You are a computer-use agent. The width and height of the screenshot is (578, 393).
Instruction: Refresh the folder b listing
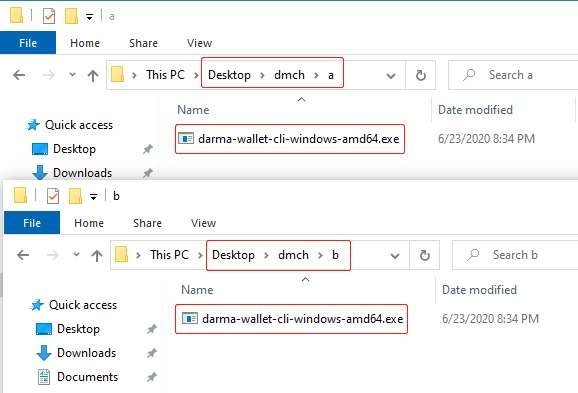click(425, 255)
